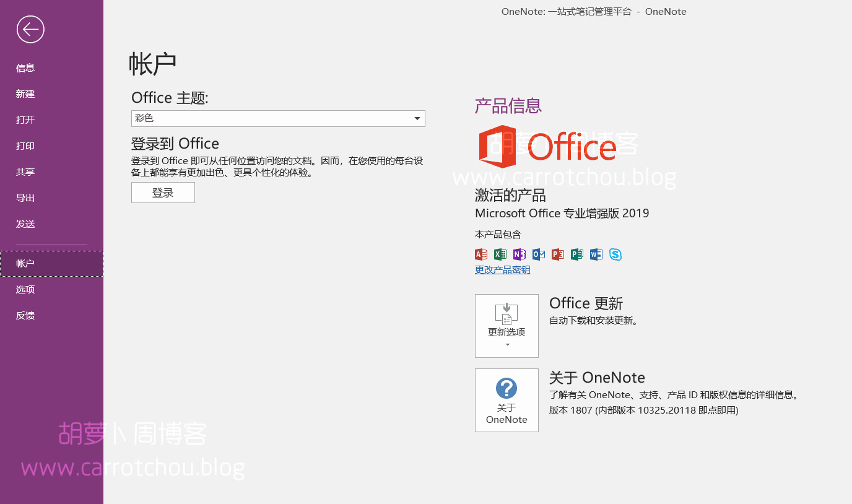
Task: Click the 产品信息 heading
Action: click(x=508, y=106)
